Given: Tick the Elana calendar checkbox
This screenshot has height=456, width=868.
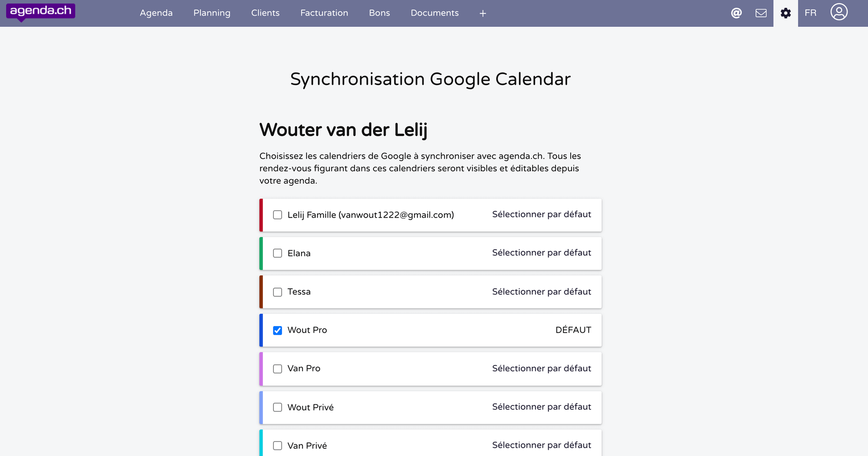Looking at the screenshot, I should pyautogui.click(x=277, y=253).
